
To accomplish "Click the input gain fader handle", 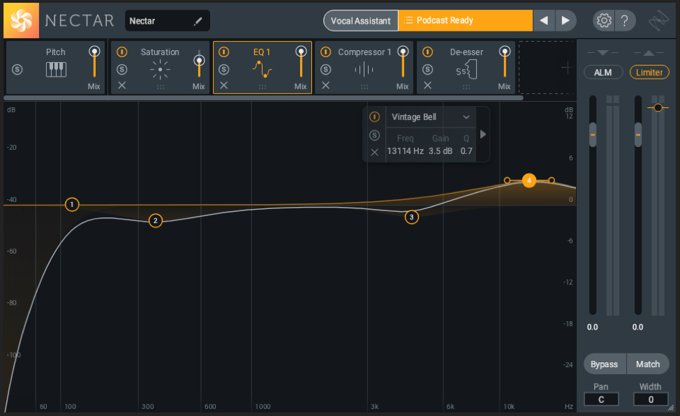I will (592, 134).
